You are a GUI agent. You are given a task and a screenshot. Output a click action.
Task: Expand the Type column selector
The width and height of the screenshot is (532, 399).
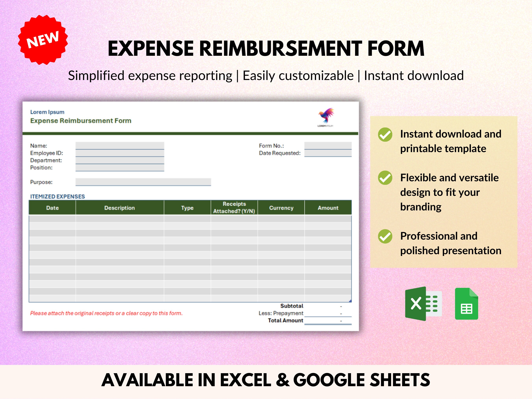[187, 207]
